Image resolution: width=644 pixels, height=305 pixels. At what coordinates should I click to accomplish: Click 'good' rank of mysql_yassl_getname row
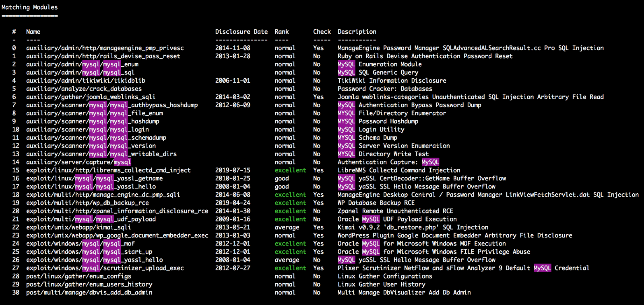click(282, 178)
